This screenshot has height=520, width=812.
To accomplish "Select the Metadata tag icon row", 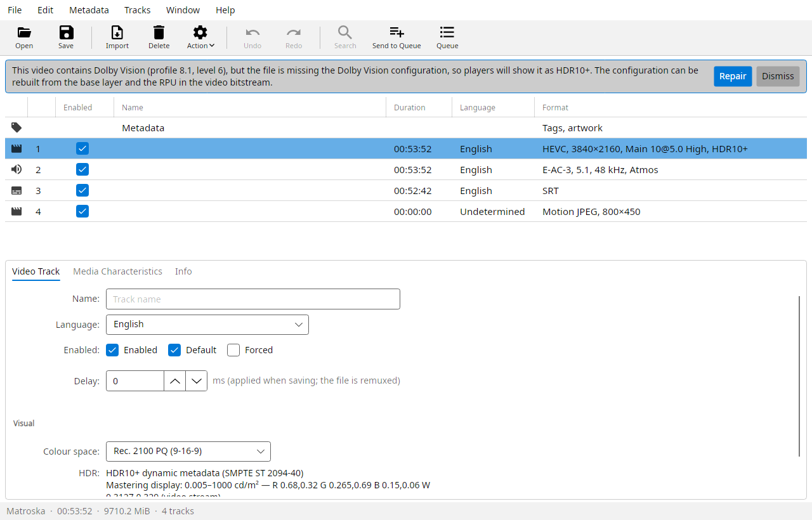I will click(16, 127).
